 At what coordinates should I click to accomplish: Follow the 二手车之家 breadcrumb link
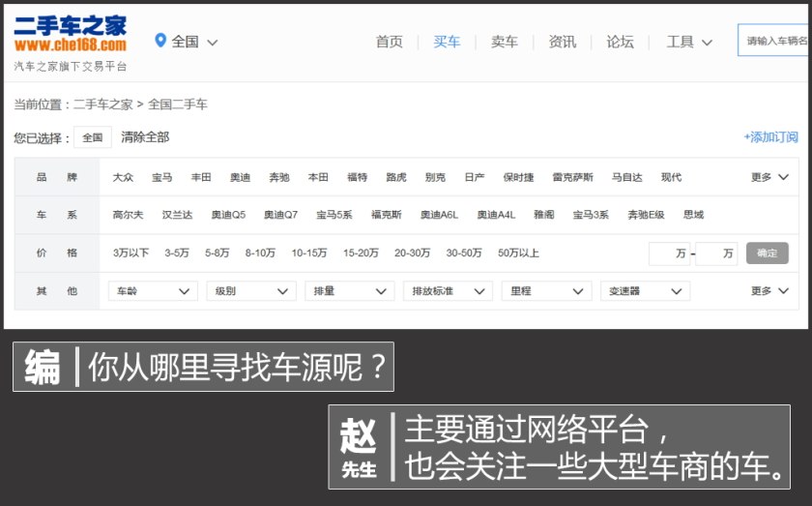[x=103, y=104]
